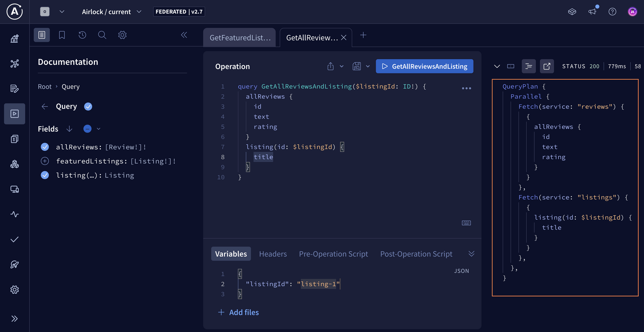Open the schema search panel
This screenshot has width=644, height=332.
pyautogui.click(x=102, y=35)
